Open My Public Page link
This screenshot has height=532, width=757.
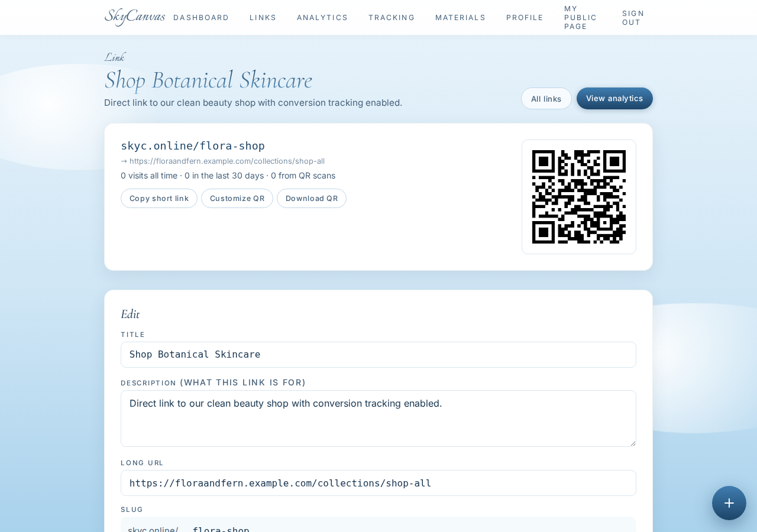[x=581, y=18]
